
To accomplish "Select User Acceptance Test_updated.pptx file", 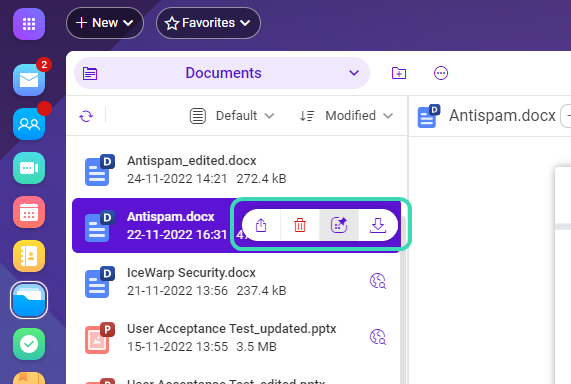I will [x=237, y=338].
